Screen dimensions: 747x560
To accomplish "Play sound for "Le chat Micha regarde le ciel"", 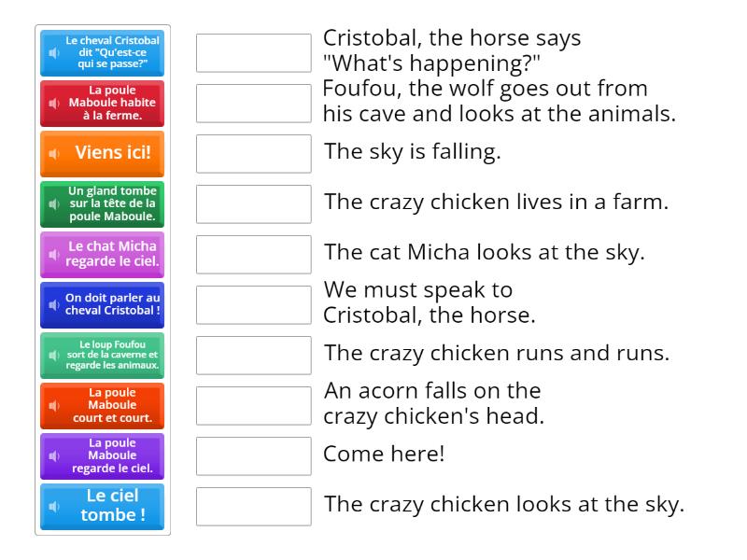I will click(x=53, y=254).
